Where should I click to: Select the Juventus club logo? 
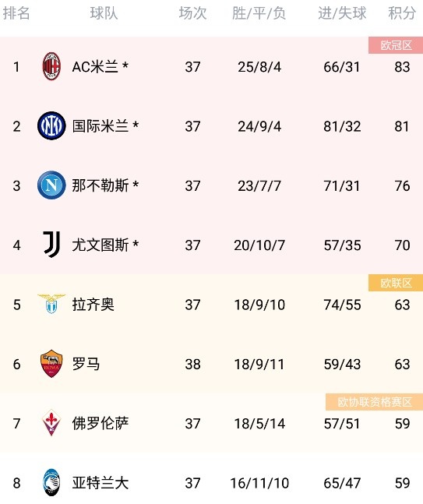(x=51, y=245)
